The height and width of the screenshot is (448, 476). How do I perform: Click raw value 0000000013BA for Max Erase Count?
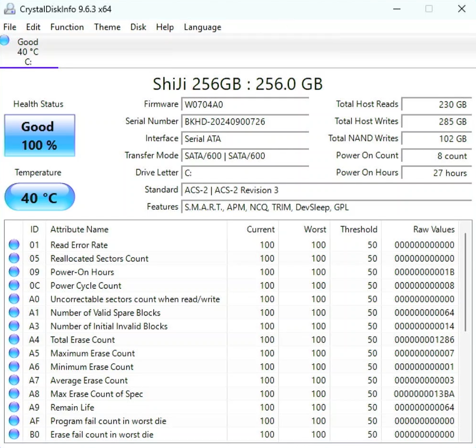tap(424, 394)
